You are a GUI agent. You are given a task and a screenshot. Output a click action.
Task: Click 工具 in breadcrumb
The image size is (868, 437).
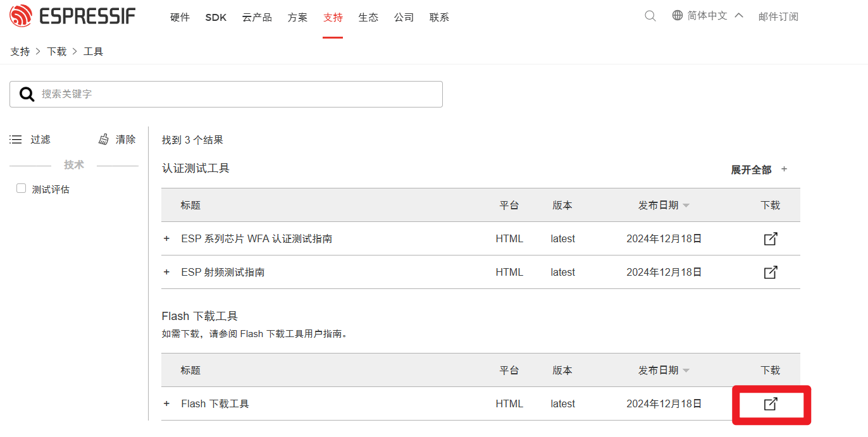click(93, 52)
